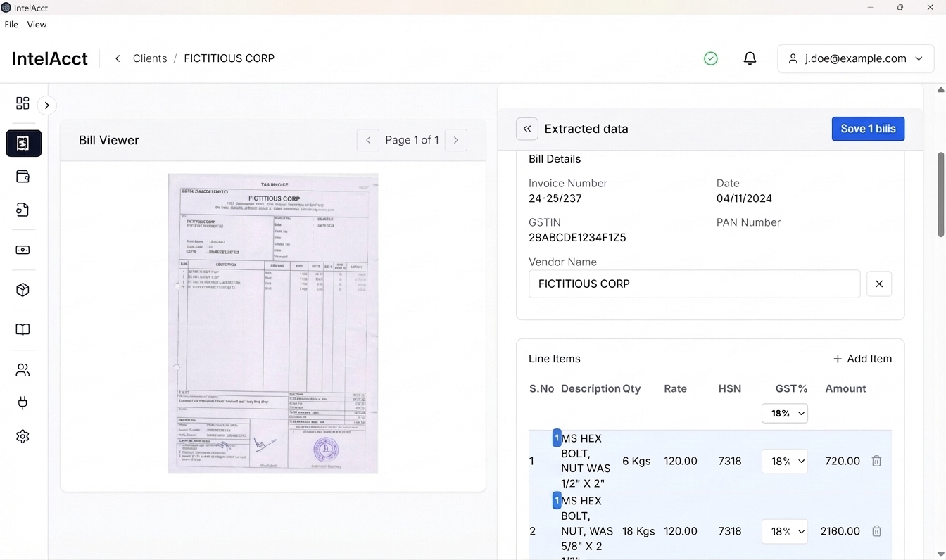Image resolution: width=946 pixels, height=560 pixels.
Task: Open the GST% header dropdown
Action: [784, 414]
